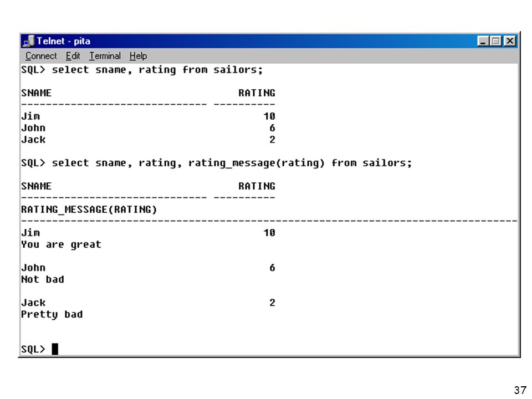Close the Telnet - pita window
Viewport: 532px width, 399px height.
coord(510,42)
